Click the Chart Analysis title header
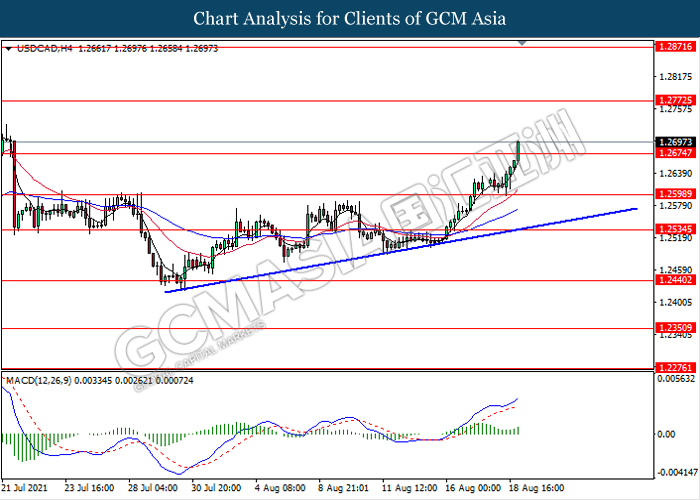The image size is (700, 500). [x=350, y=19]
